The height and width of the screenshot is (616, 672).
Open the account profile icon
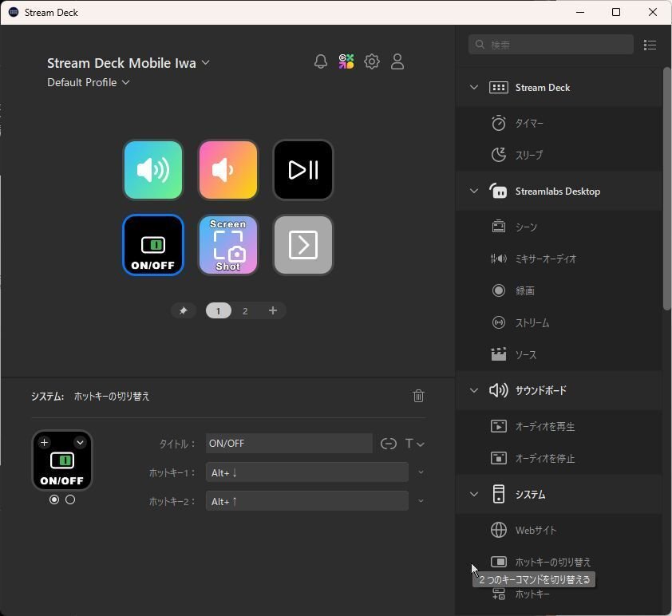pos(397,61)
